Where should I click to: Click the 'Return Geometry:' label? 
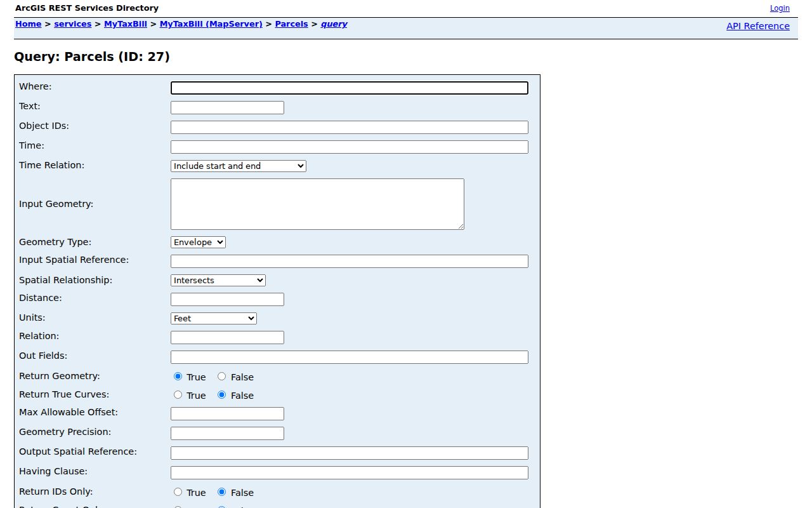(x=60, y=376)
